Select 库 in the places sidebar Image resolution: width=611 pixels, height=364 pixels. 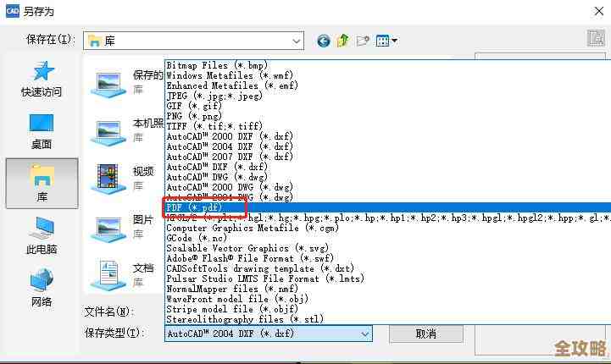coord(42,184)
